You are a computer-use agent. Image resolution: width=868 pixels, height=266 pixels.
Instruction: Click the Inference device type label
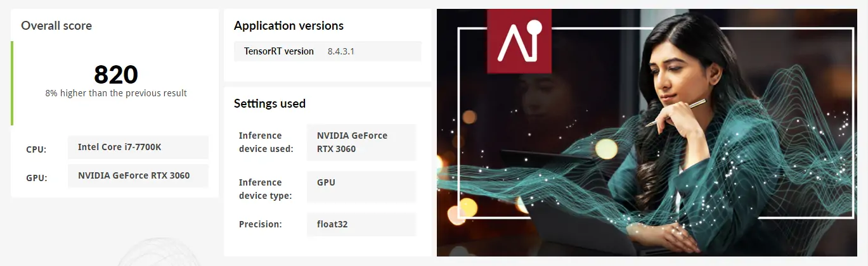266,189
